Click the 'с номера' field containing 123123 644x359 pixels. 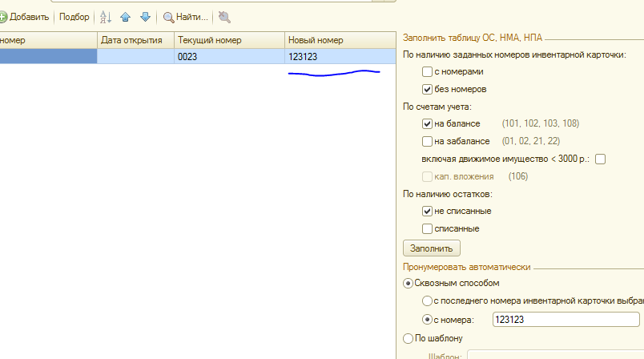coord(566,320)
